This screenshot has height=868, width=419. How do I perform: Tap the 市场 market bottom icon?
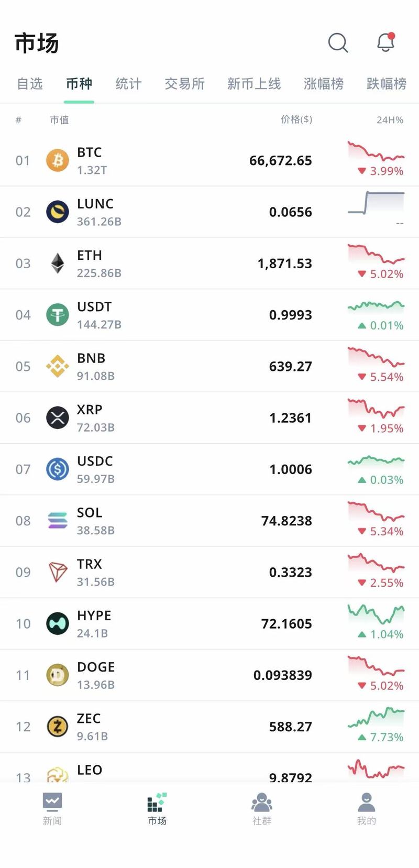157,803
